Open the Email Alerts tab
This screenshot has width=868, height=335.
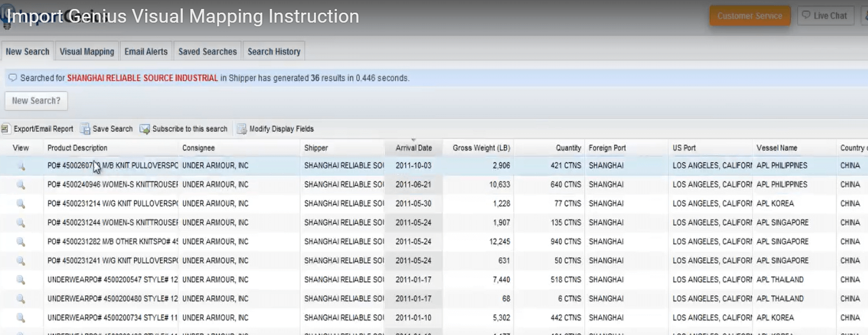tap(146, 52)
